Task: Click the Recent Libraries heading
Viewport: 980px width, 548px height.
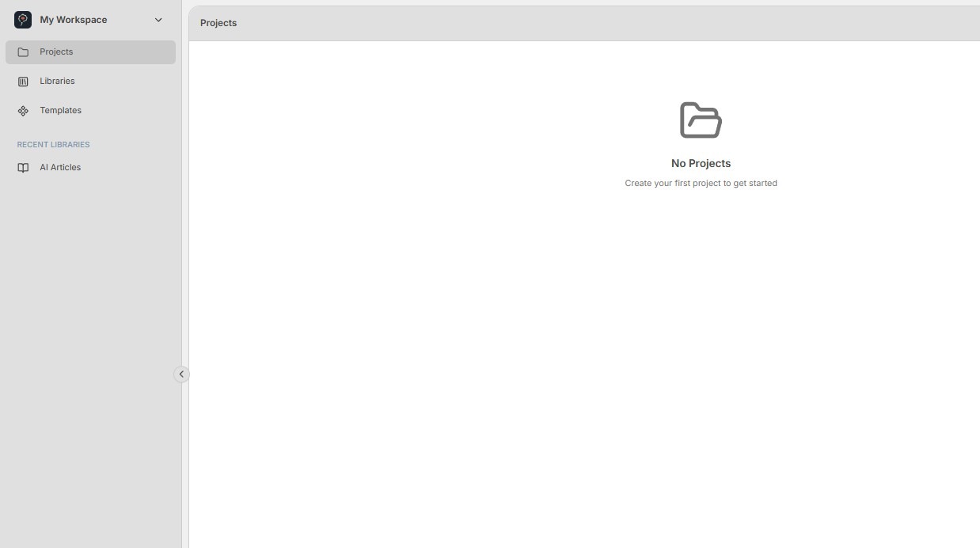Action: click(53, 145)
